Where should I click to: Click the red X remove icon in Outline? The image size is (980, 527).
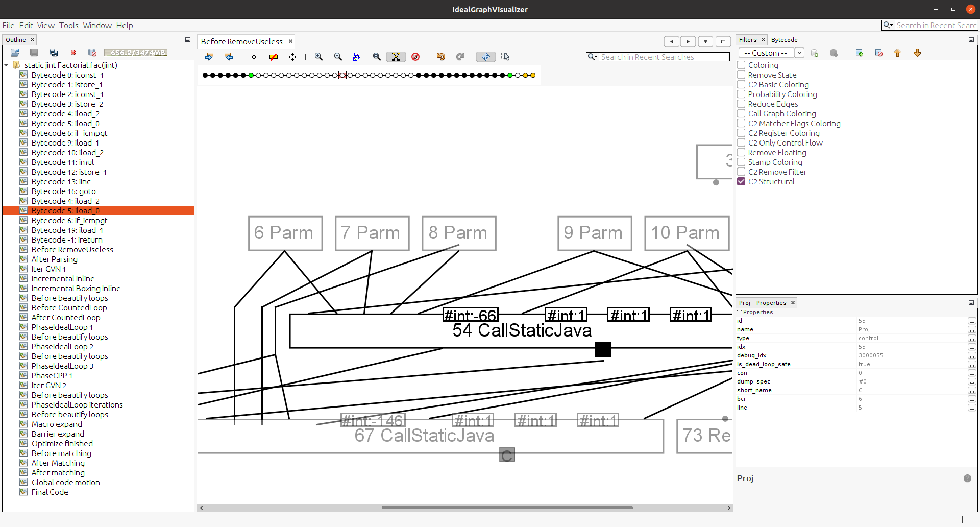(x=73, y=53)
